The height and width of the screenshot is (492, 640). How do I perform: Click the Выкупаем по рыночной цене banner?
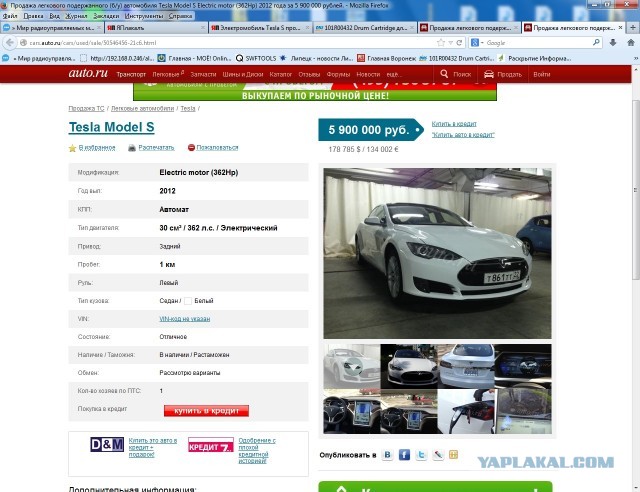coord(315,92)
